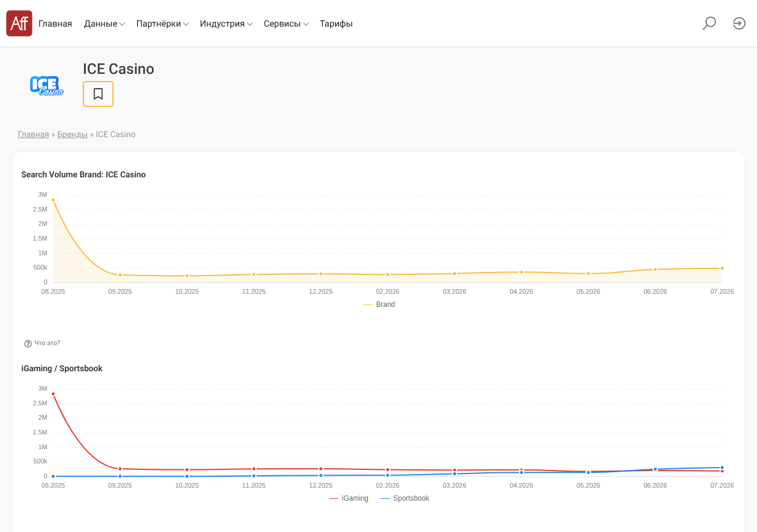757x532 pixels.
Task: Click the 11.2025 axis label in Search Volume chart
Action: 254,291
